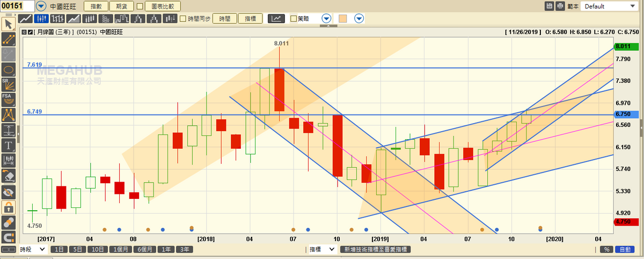The height and width of the screenshot is (259, 644).
Task: Select the pitchfork fan lines tool
Action: 8,114
